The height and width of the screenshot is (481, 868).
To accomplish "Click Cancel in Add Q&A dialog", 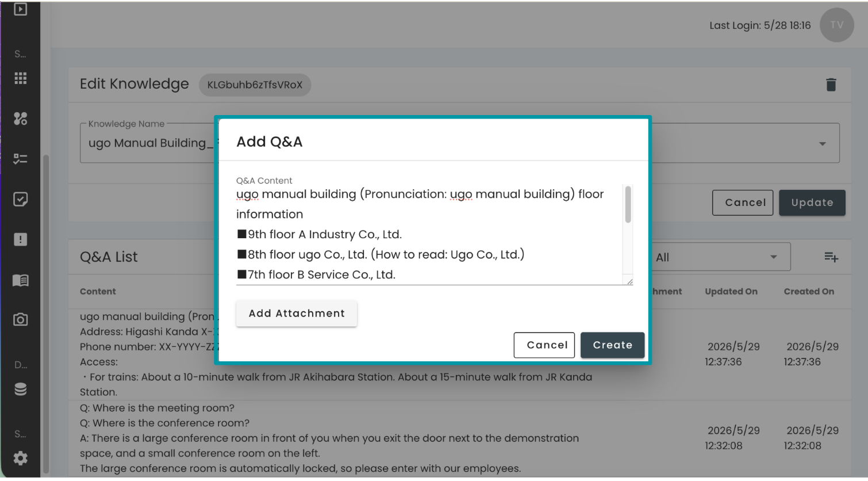I will [544, 345].
